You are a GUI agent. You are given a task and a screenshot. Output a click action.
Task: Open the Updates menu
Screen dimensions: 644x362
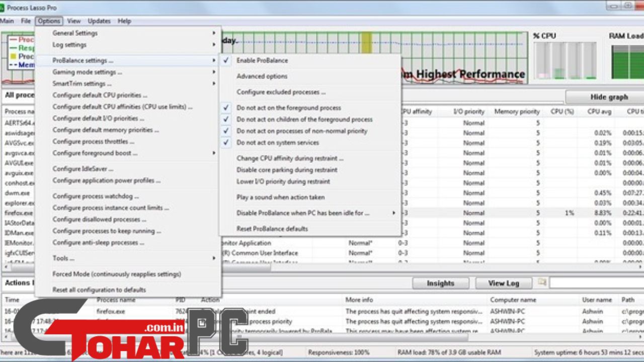[x=99, y=21]
